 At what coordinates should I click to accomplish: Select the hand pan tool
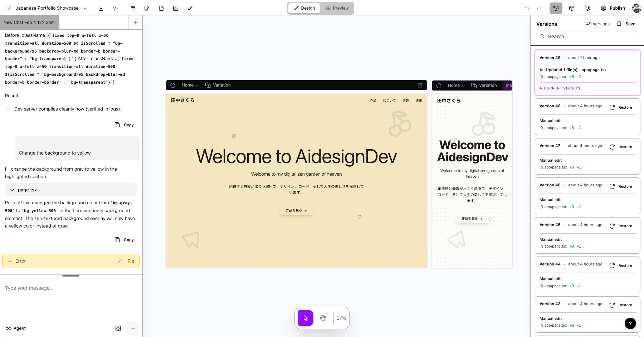coord(323,318)
